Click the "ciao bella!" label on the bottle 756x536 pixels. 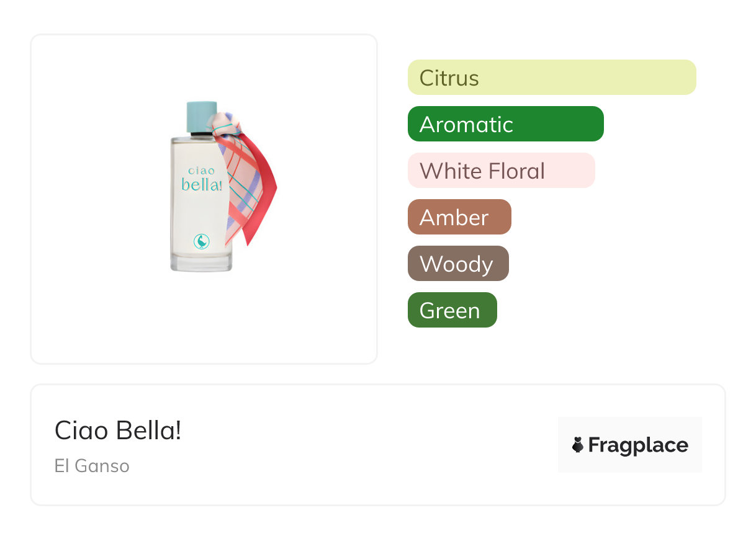click(202, 179)
